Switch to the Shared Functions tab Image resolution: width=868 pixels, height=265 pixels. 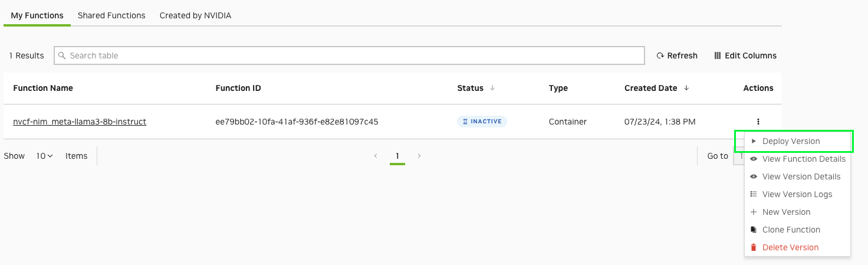click(x=111, y=15)
